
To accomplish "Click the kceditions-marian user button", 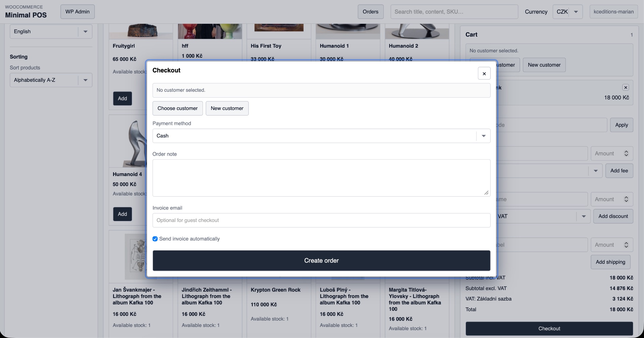I will 613,12.
